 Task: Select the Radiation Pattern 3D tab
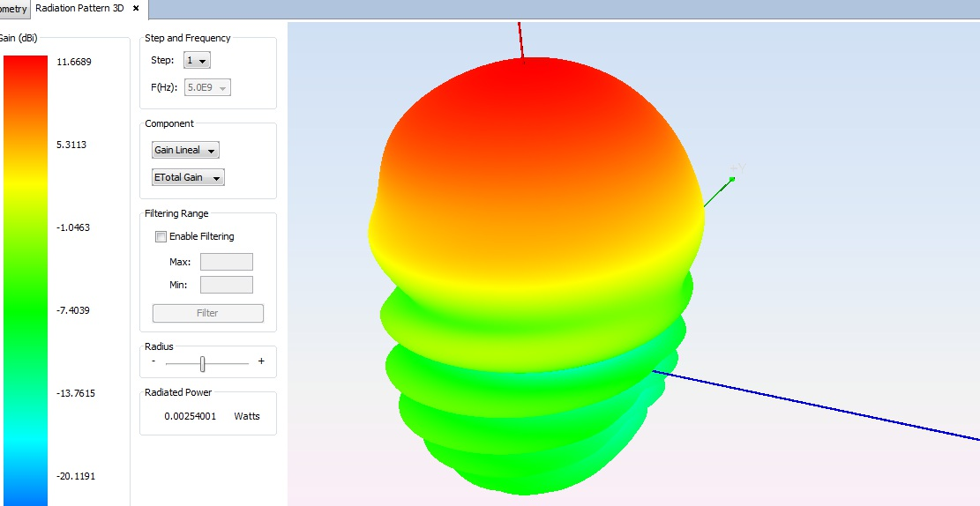coord(79,8)
